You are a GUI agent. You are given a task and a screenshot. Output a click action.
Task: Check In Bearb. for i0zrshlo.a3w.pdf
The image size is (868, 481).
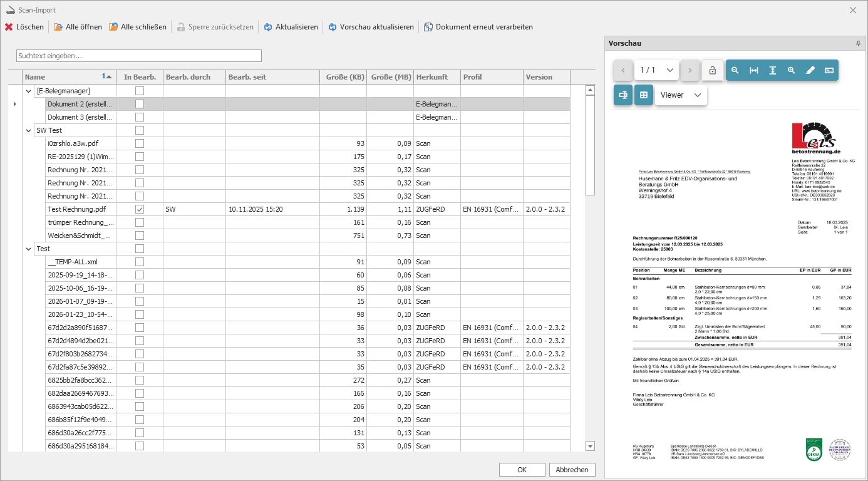tap(139, 143)
